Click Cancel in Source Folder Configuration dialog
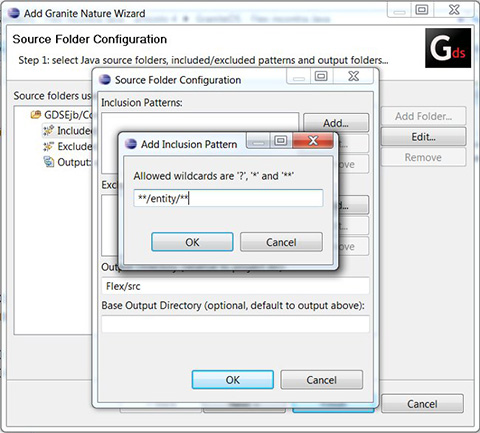 322,380
